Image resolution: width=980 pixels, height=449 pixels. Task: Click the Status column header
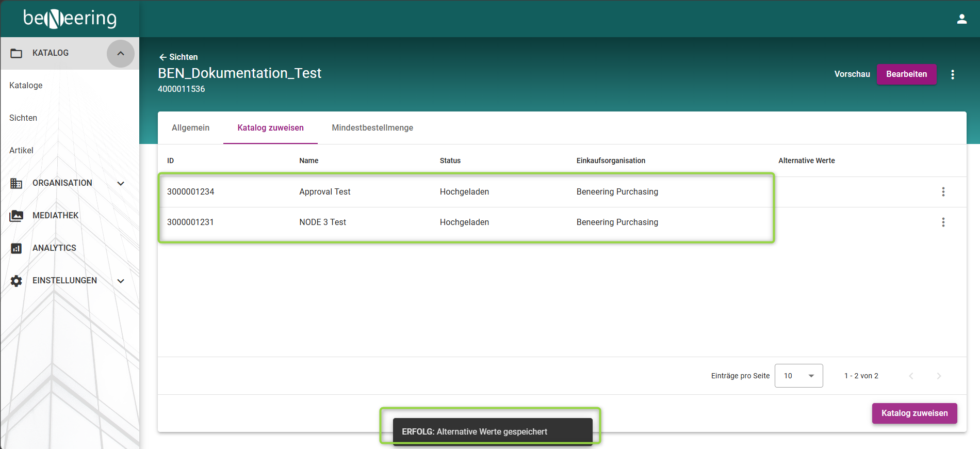click(450, 161)
